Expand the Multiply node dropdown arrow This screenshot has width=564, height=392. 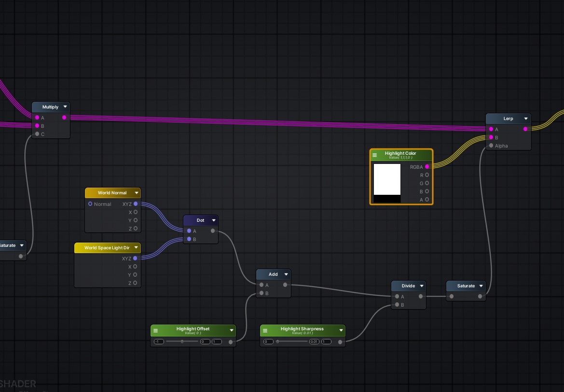point(65,107)
